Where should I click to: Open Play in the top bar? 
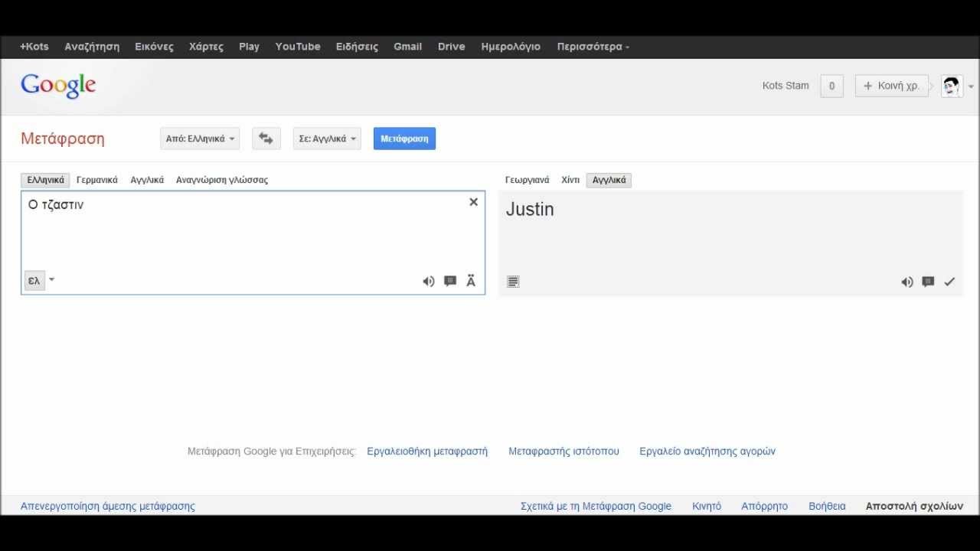249,47
